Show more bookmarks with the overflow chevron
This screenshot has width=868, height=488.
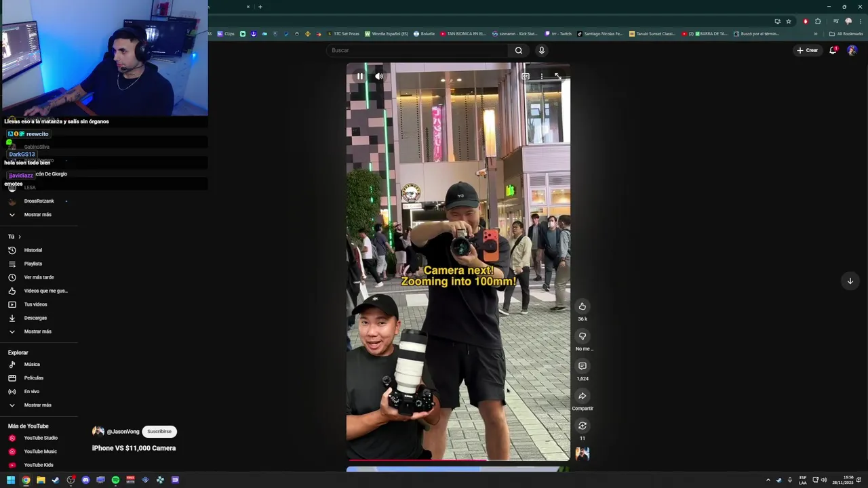click(x=816, y=34)
